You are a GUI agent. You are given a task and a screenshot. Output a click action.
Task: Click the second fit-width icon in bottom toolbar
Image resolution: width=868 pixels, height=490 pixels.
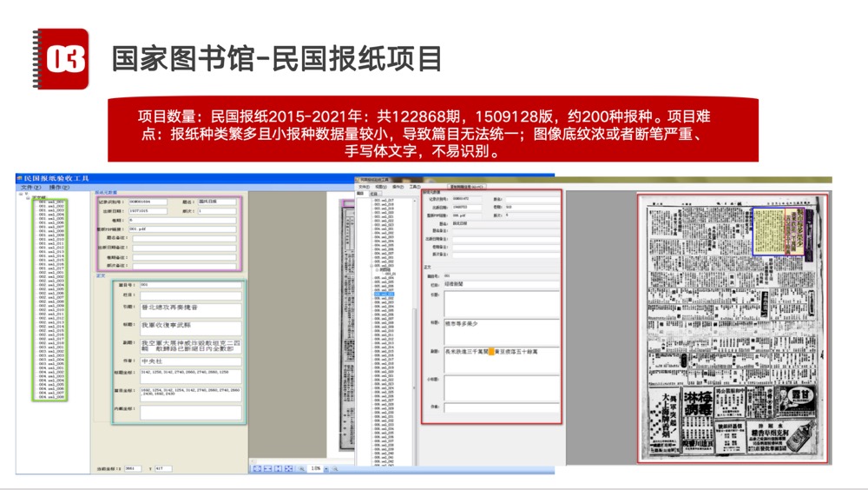(x=268, y=468)
